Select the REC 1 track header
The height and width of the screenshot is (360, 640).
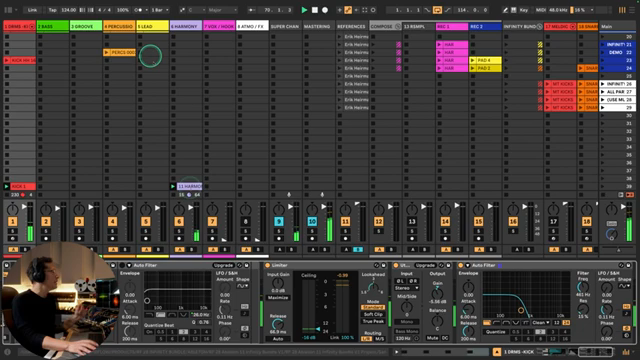tap(452, 26)
